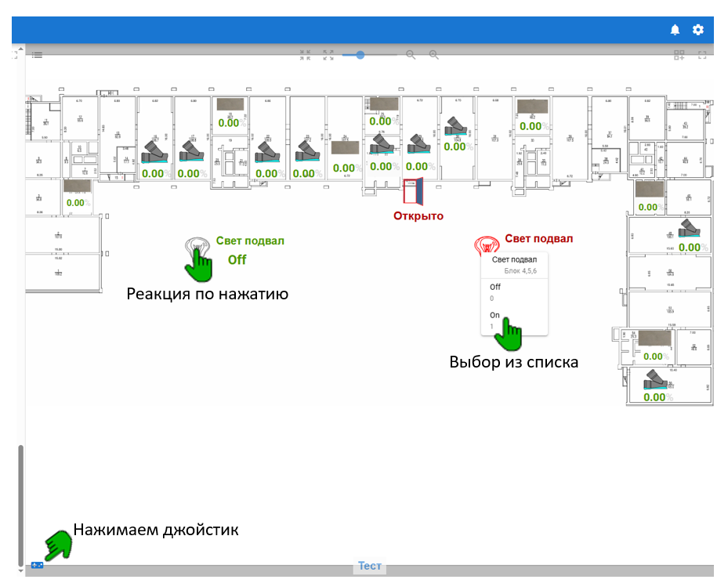Click the red open door icon
Image resolution: width=728 pixels, height=583 pixels.
(413, 191)
